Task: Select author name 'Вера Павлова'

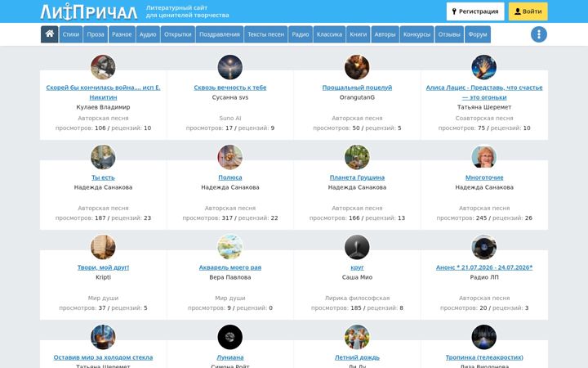Action: [229, 277]
